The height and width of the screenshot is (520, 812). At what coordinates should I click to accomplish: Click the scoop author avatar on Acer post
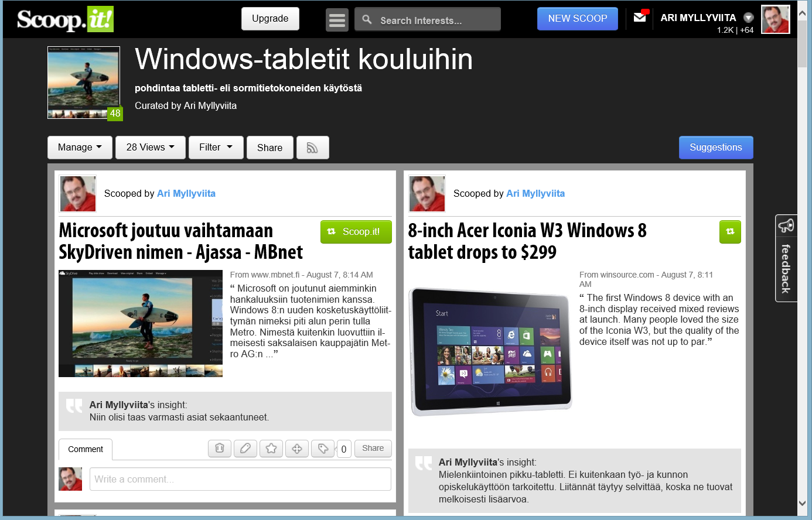[427, 194]
